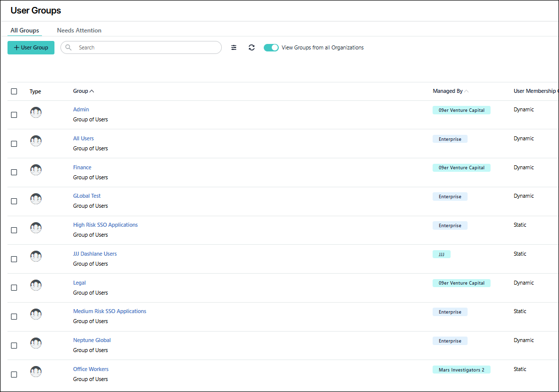Screen dimensions: 559x392
Task: Click the Finance group type icon
Action: point(35,170)
